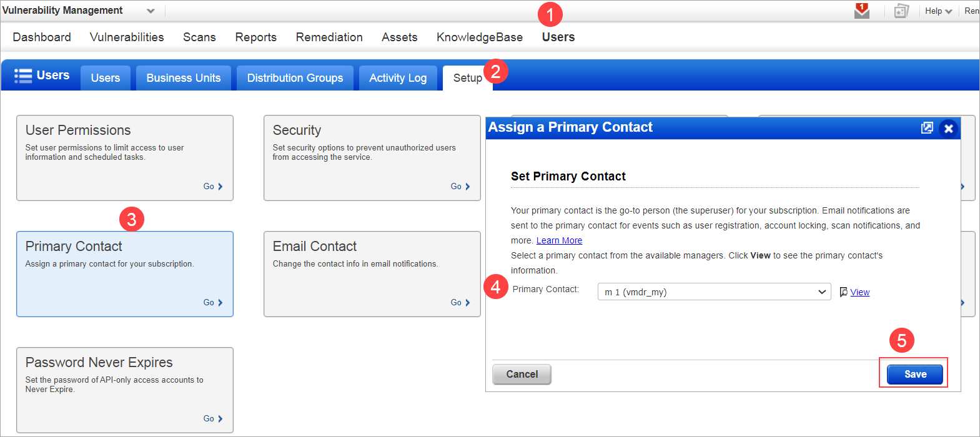
Task: Click the View link for primary contact
Action: point(860,292)
